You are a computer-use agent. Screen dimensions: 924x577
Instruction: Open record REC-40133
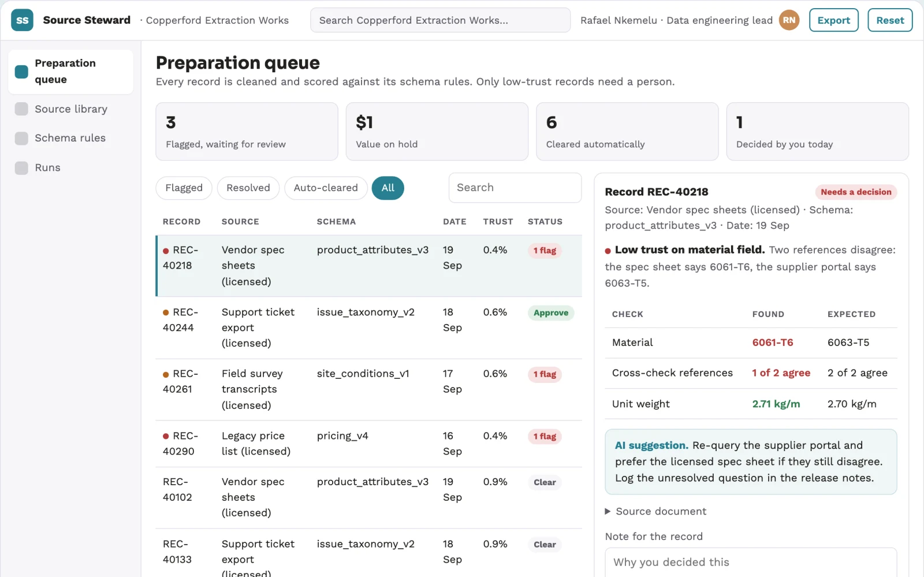368,553
